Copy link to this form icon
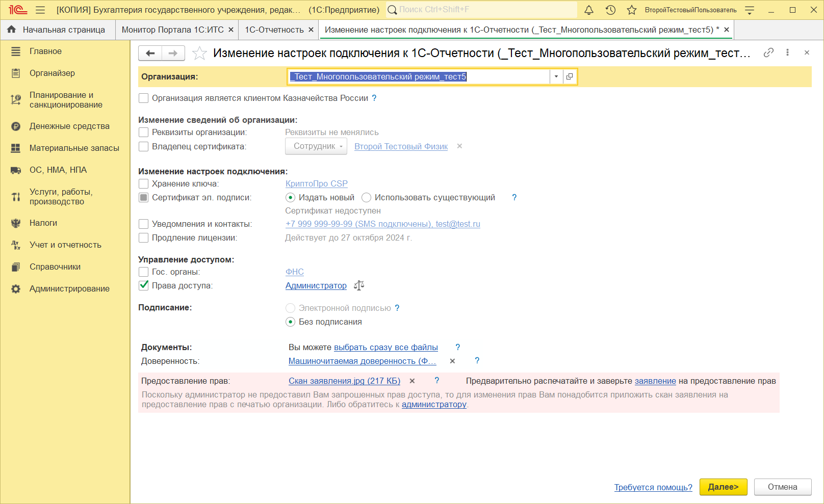The height and width of the screenshot is (504, 824). coord(768,52)
